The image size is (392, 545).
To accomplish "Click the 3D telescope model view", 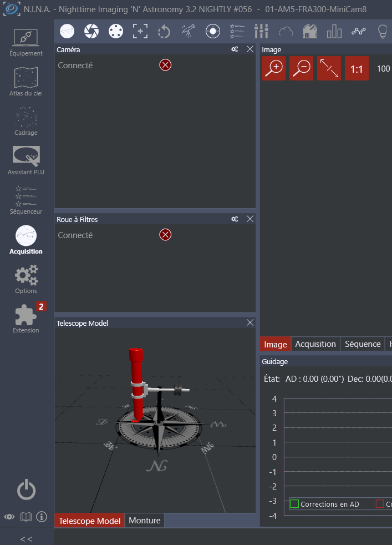I will pyautogui.click(x=155, y=420).
